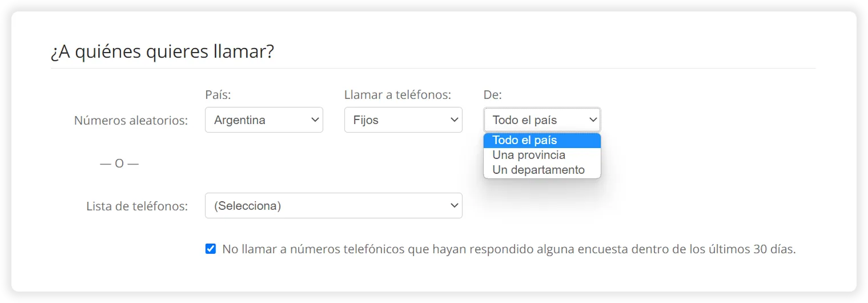Click the 'País:' field label
The image size is (868, 303).
218,95
